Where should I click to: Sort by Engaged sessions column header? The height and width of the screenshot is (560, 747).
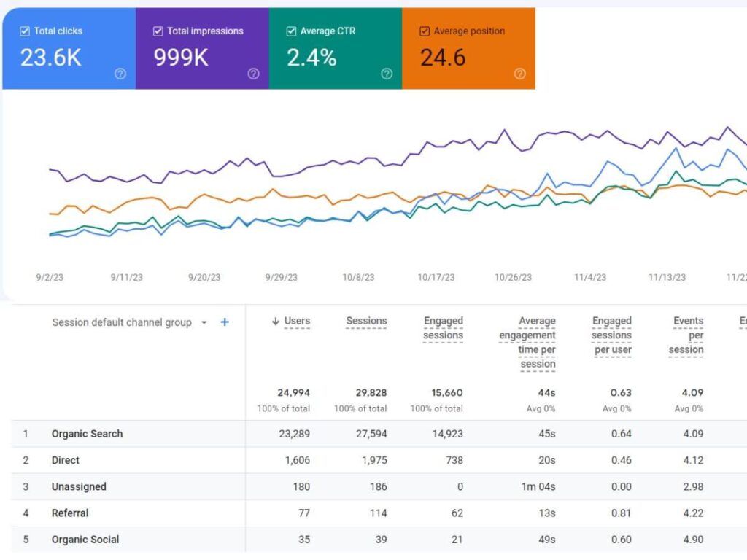pos(443,328)
